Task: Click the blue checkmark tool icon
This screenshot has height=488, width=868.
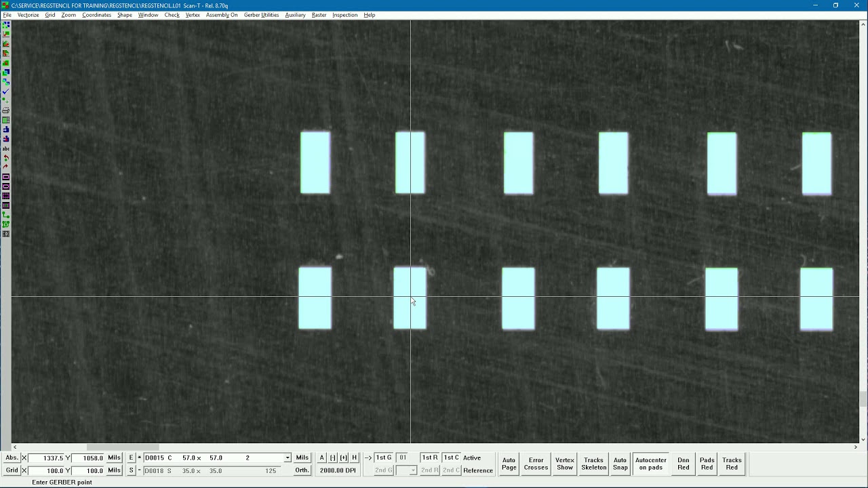Action: click(x=6, y=91)
